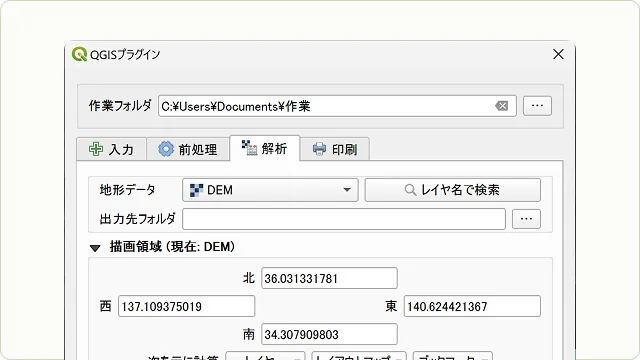The image size is (640, 360).
Task: Edit the 東 extent value 140.624421367
Action: pos(472,306)
